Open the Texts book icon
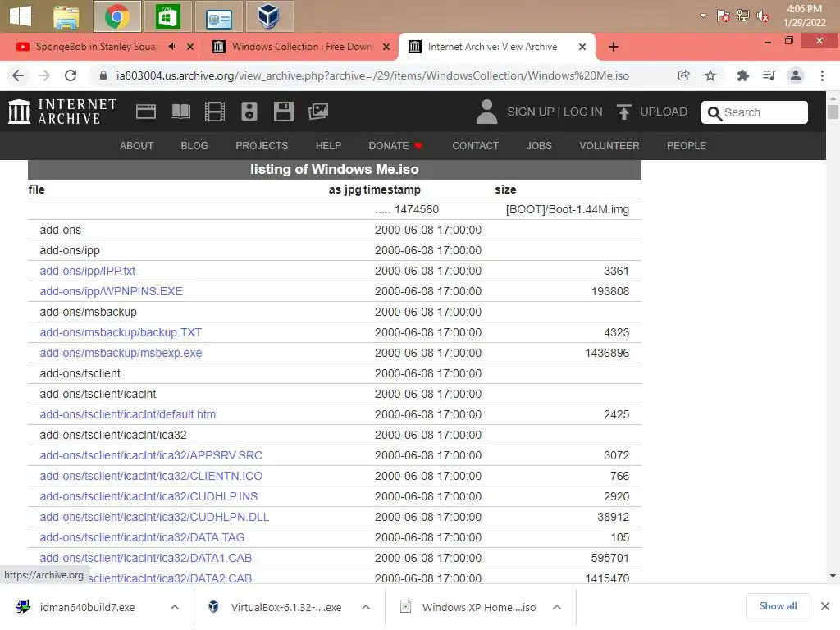Screen dimensions: 840x630 tap(180, 112)
